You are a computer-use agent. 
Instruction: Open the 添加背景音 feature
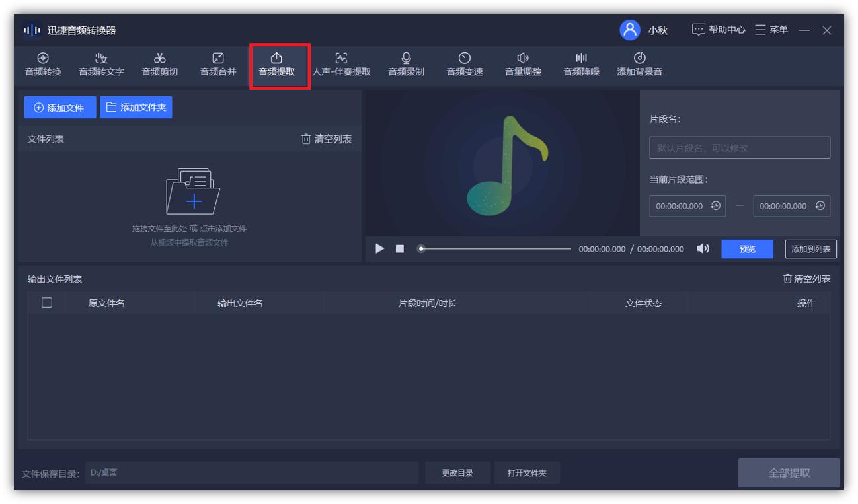point(639,64)
